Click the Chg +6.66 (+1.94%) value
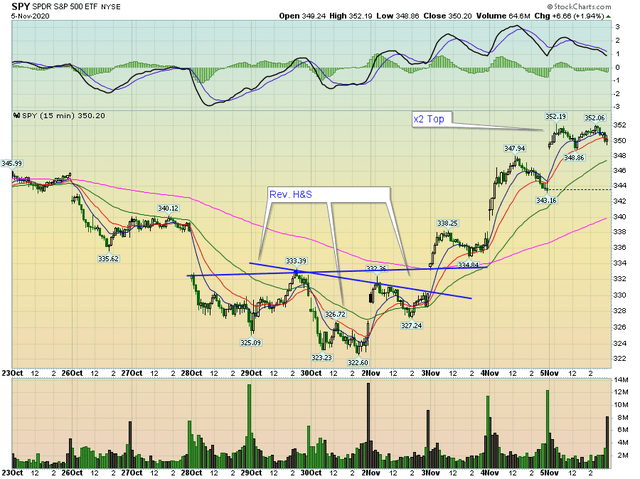 (569, 16)
